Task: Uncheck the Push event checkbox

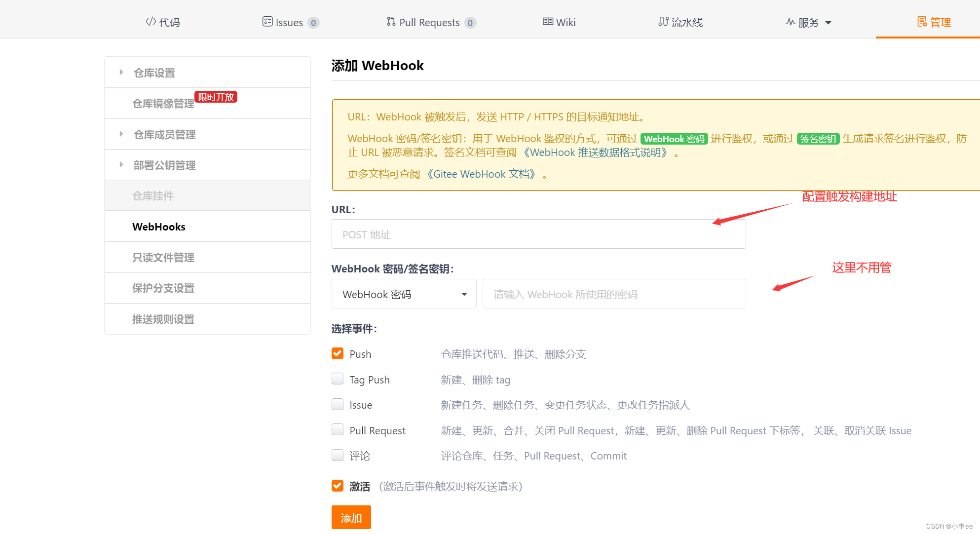Action: coord(338,353)
